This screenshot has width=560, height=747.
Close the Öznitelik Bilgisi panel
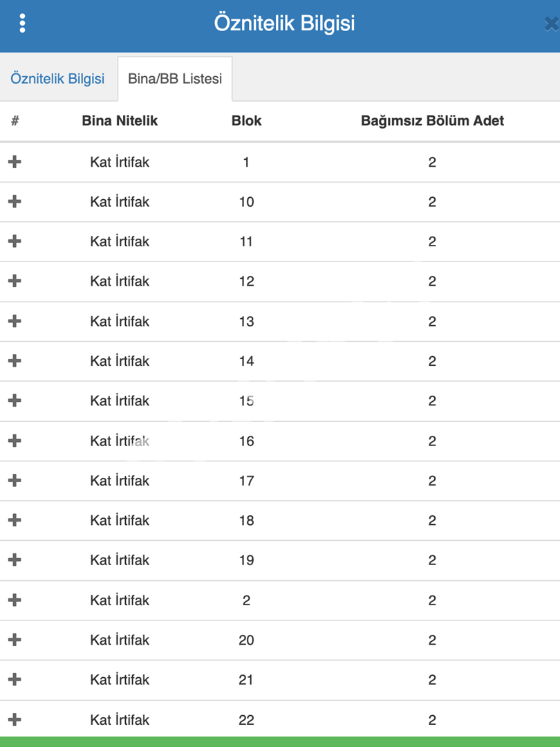click(x=552, y=24)
